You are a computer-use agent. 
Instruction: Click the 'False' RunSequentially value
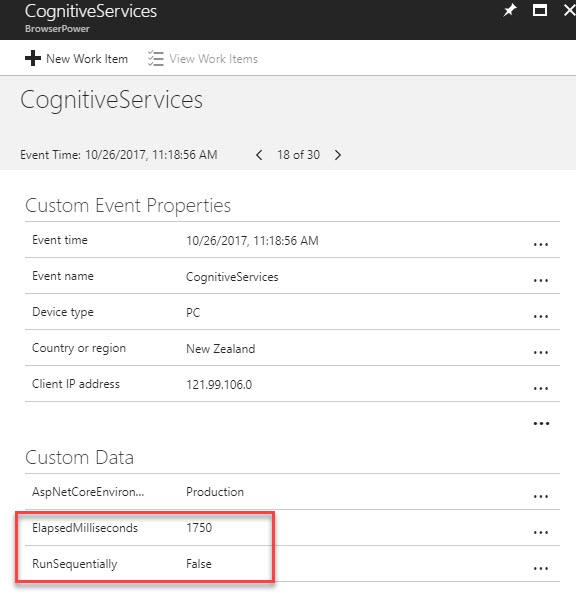tap(199, 564)
